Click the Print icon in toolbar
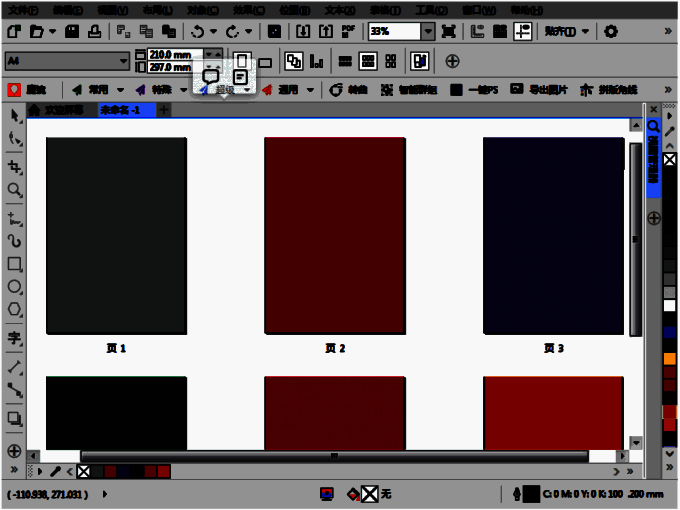Image resolution: width=680 pixels, height=510 pixels. (x=94, y=32)
